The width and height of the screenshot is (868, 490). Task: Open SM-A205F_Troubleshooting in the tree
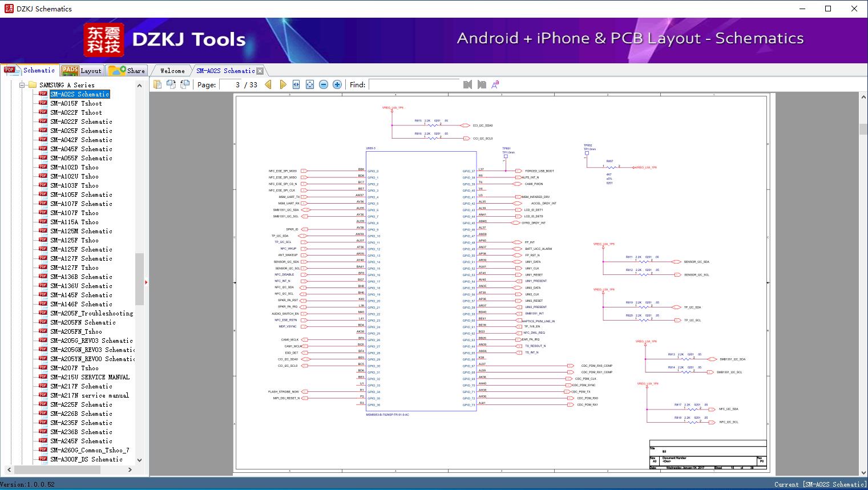click(91, 313)
